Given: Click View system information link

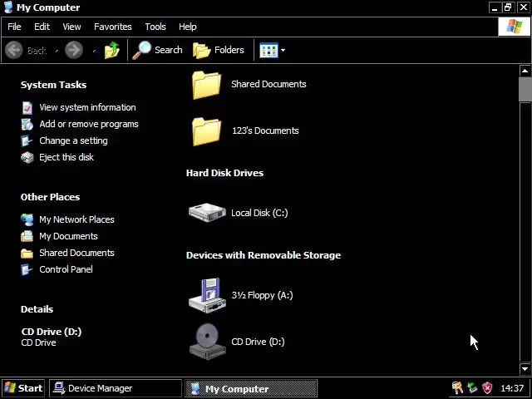Looking at the screenshot, I should [87, 107].
